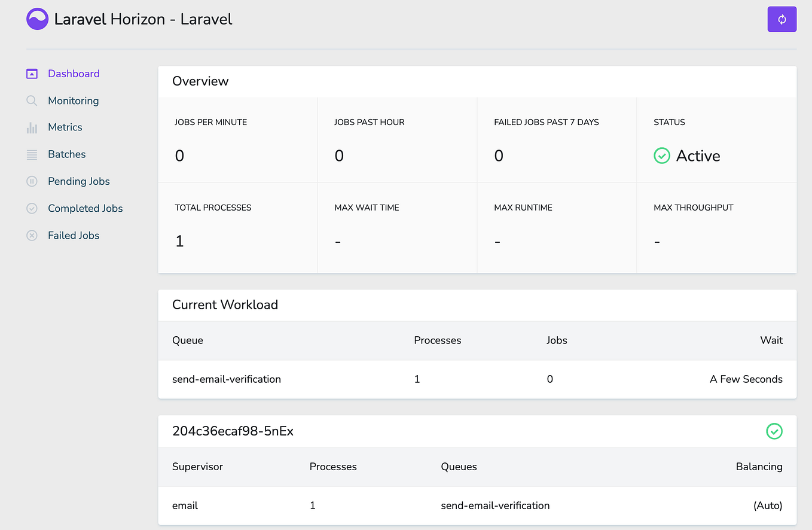The height and width of the screenshot is (530, 812).
Task: Click the Dashboard sidebar icon
Action: point(32,74)
